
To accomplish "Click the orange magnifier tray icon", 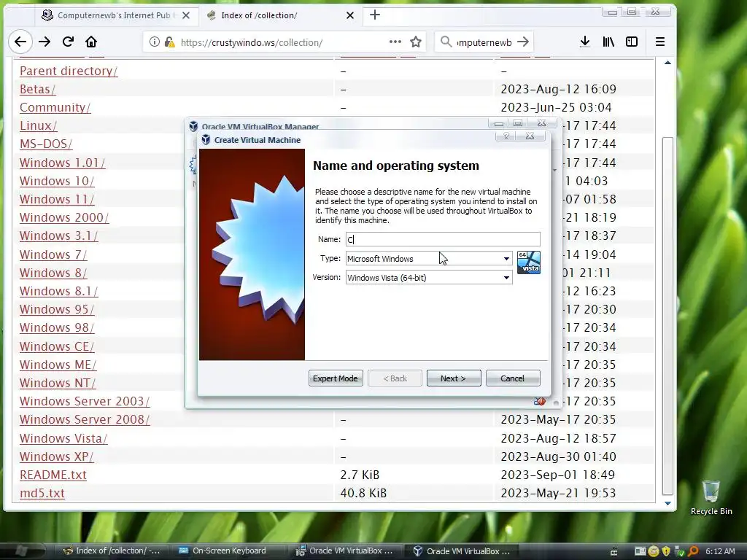I will tap(693, 551).
